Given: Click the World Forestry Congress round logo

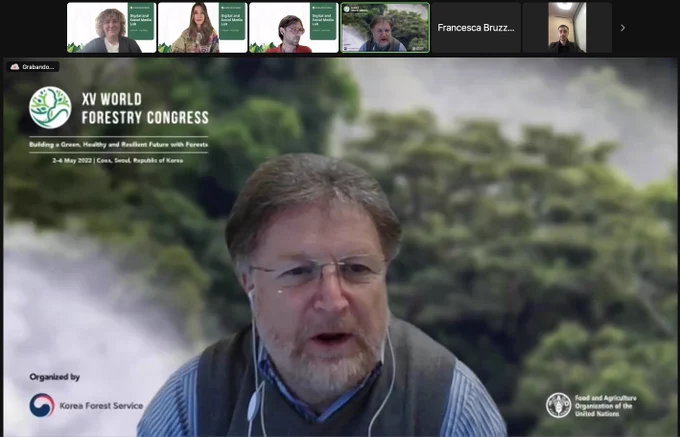Looking at the screenshot, I should click(50, 108).
